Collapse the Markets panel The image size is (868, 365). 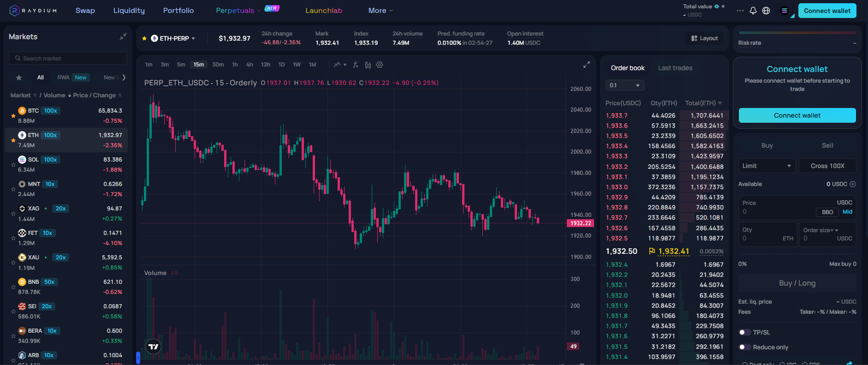coord(123,36)
